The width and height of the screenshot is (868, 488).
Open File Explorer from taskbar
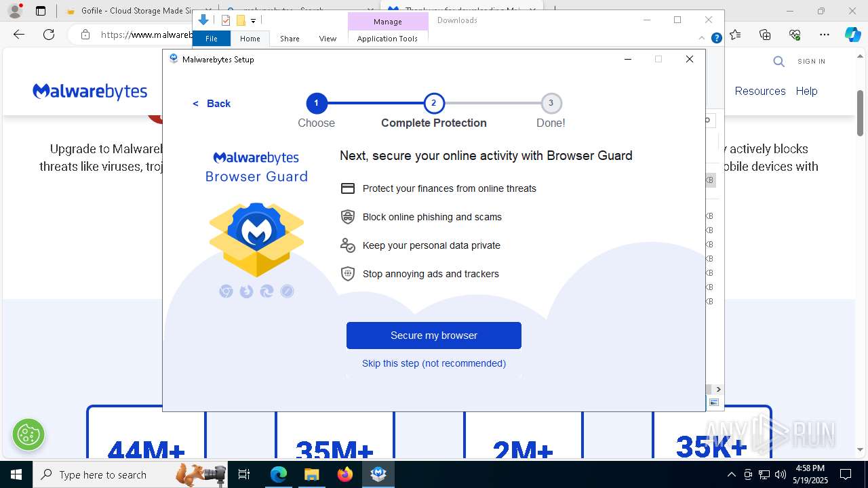(x=311, y=474)
